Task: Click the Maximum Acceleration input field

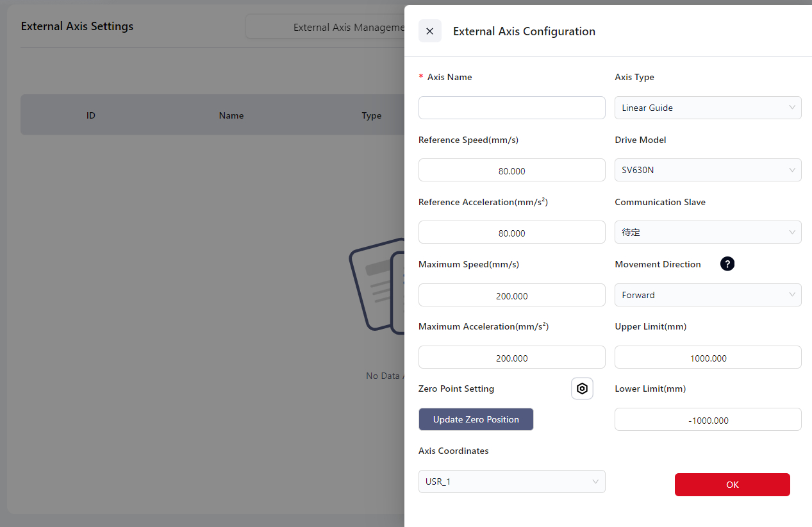Action: (x=511, y=358)
